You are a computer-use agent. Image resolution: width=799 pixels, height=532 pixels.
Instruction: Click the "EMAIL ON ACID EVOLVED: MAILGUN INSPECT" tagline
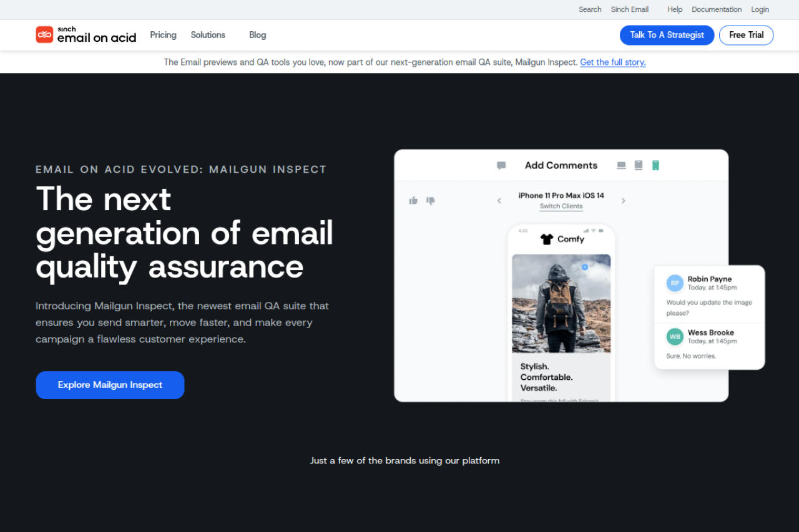tap(181, 169)
